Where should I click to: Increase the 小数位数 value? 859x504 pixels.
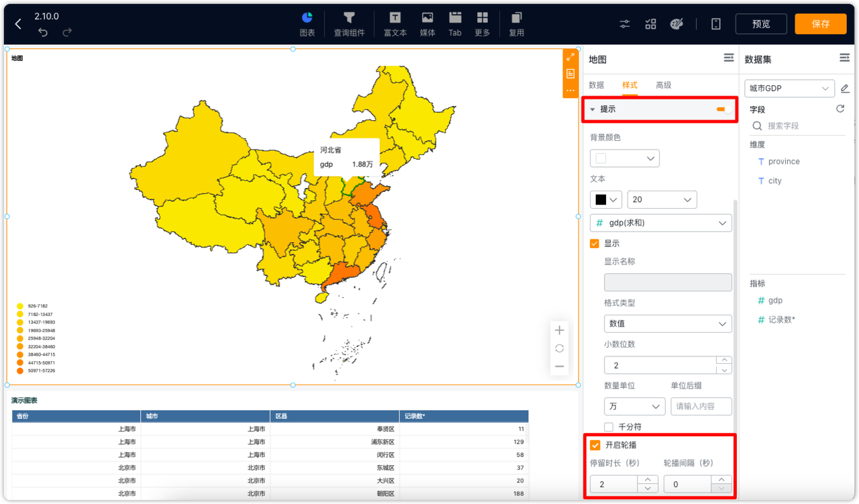723,361
